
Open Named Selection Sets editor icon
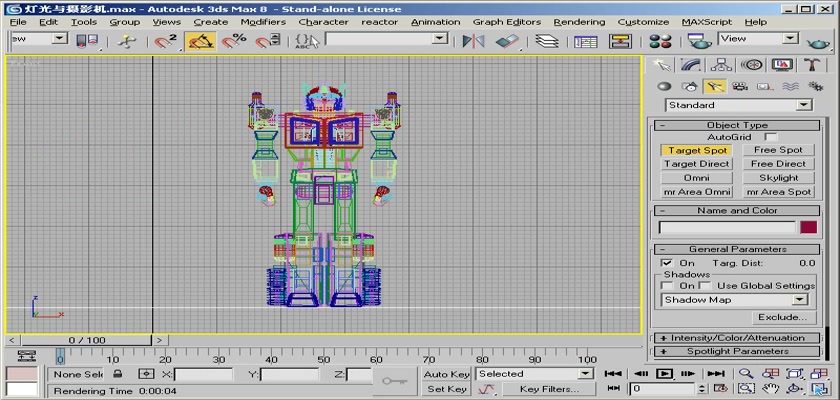tap(307, 41)
